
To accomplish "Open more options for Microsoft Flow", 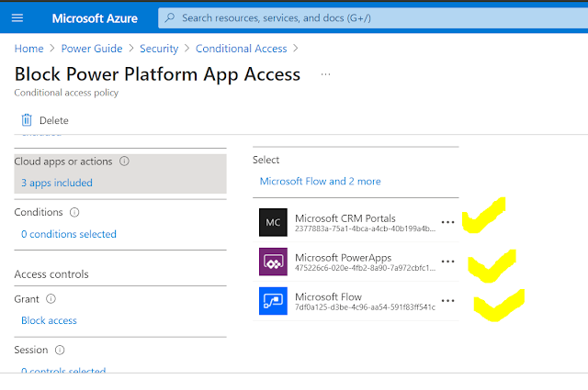I will tap(447, 301).
